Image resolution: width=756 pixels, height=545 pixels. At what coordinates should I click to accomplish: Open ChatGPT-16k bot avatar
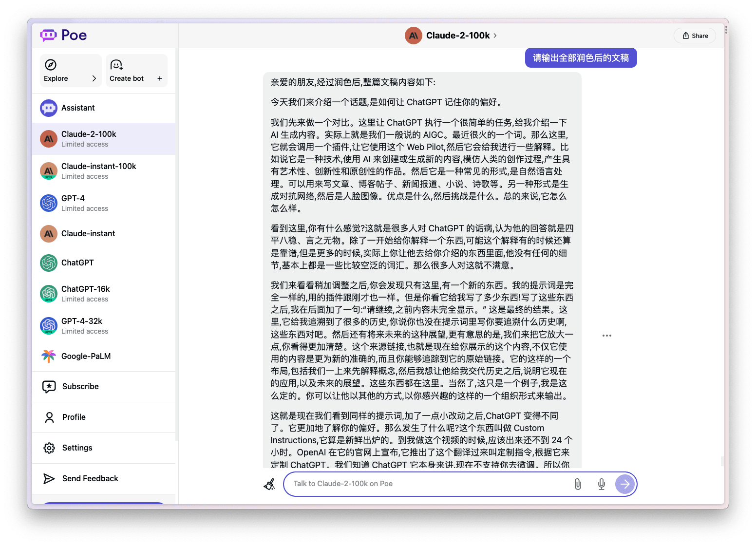click(x=49, y=294)
